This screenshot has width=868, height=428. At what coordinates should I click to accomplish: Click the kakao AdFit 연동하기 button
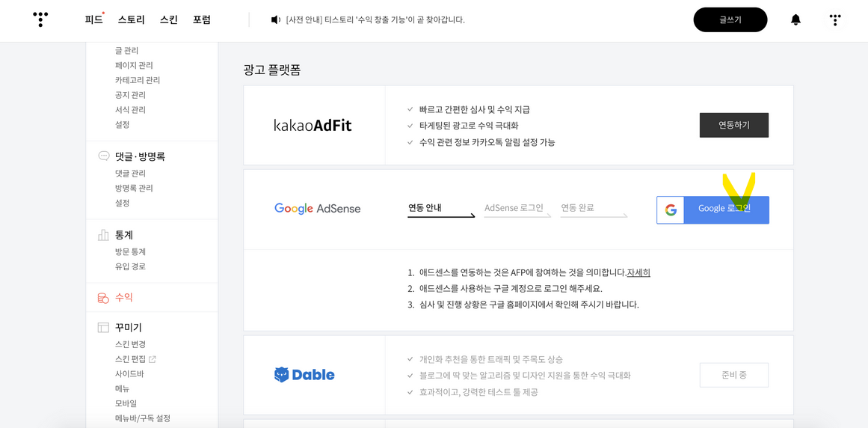click(734, 125)
